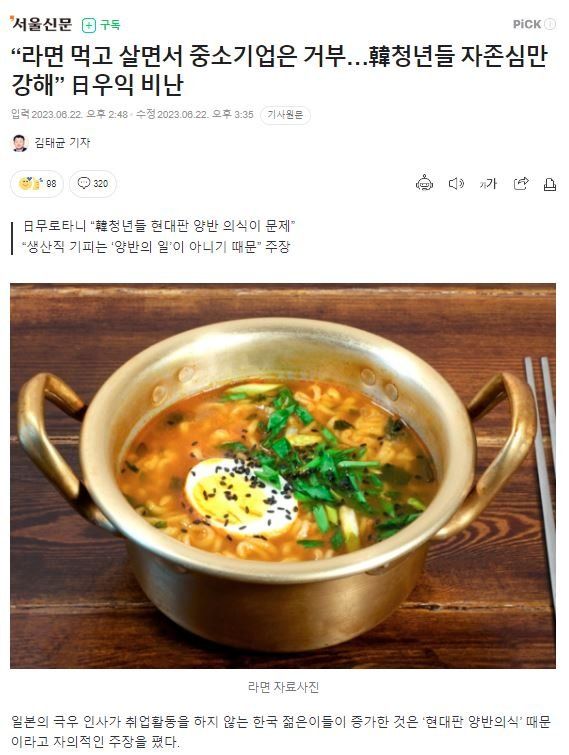Click the subheading about 무로타니

(159, 226)
